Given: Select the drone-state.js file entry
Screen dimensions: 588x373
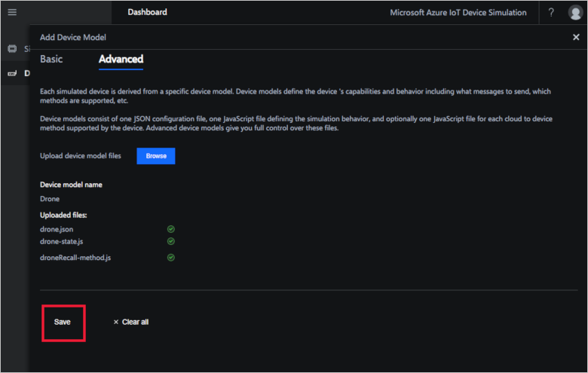Looking at the screenshot, I should [x=62, y=241].
